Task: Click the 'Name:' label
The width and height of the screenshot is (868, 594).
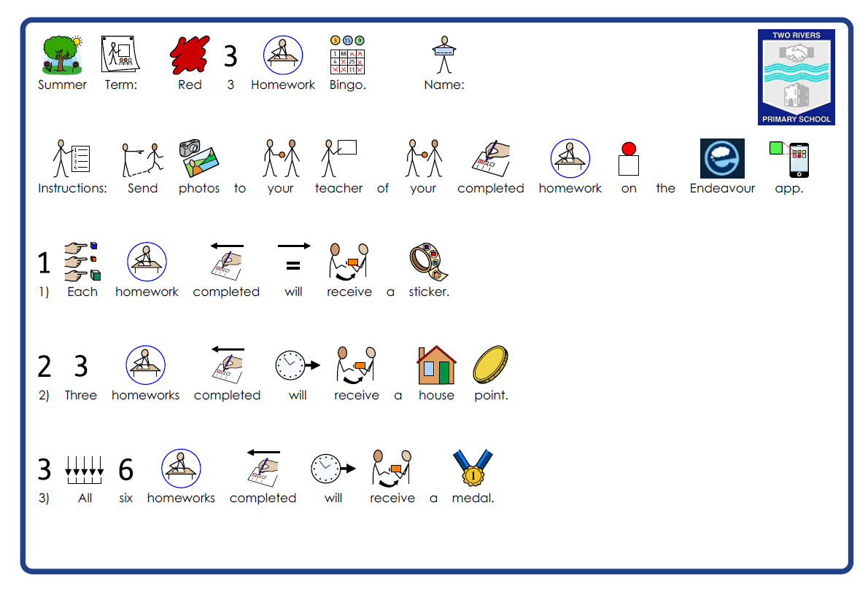Action: 444,85
